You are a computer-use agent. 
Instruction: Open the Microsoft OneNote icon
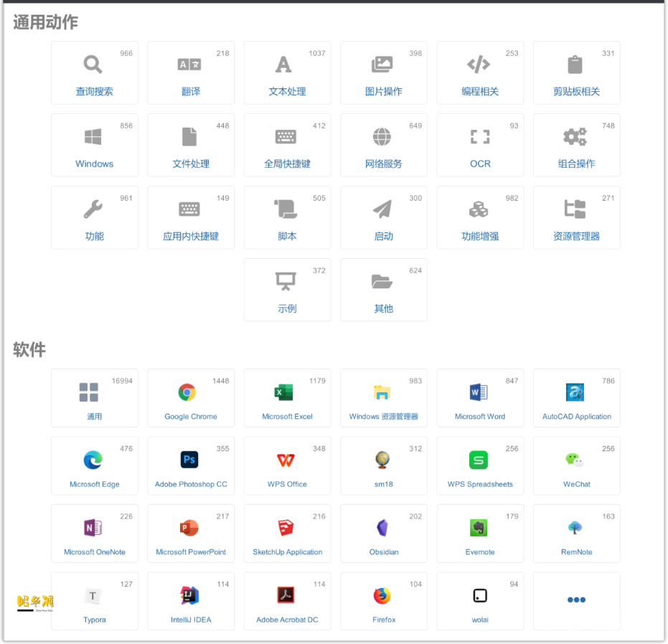tap(93, 528)
